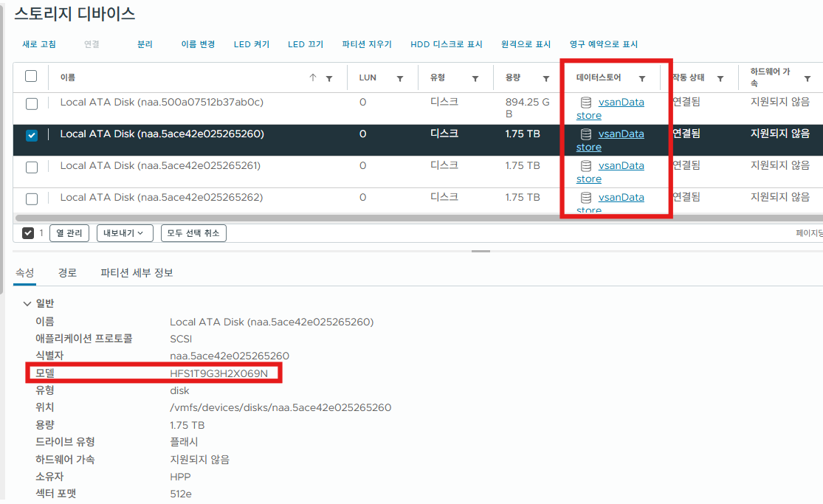The image size is (823, 504).
Task: Click LED 끄기
Action: [306, 44]
